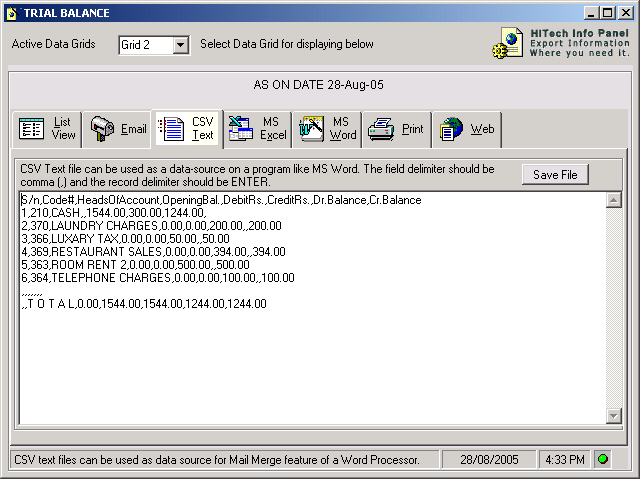This screenshot has height=479, width=640.
Task: Click the RESTAURANT SALES line
Action: coord(153,252)
